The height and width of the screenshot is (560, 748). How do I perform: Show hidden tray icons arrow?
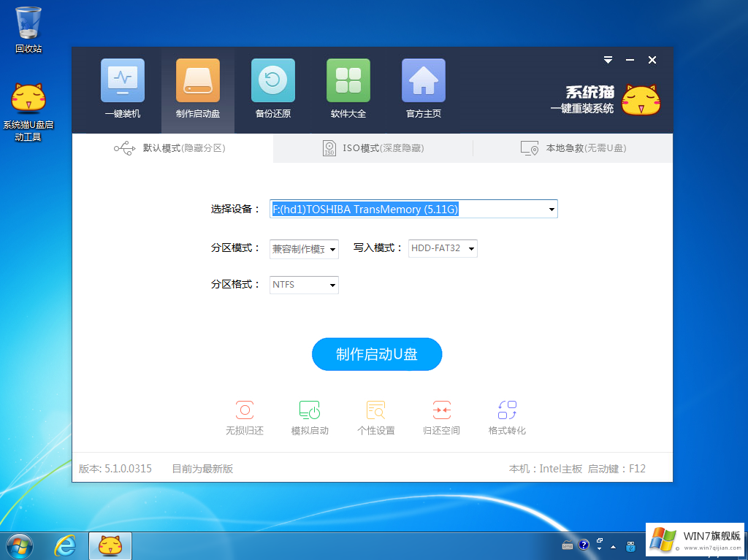(x=613, y=547)
